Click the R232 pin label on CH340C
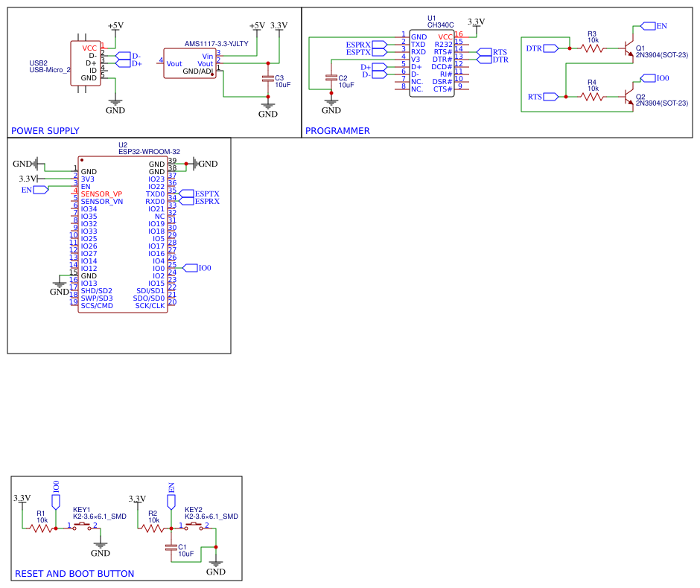 (x=443, y=45)
